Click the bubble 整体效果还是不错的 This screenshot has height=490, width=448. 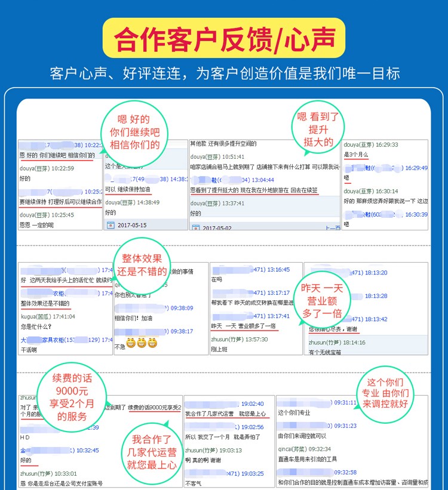point(142,265)
